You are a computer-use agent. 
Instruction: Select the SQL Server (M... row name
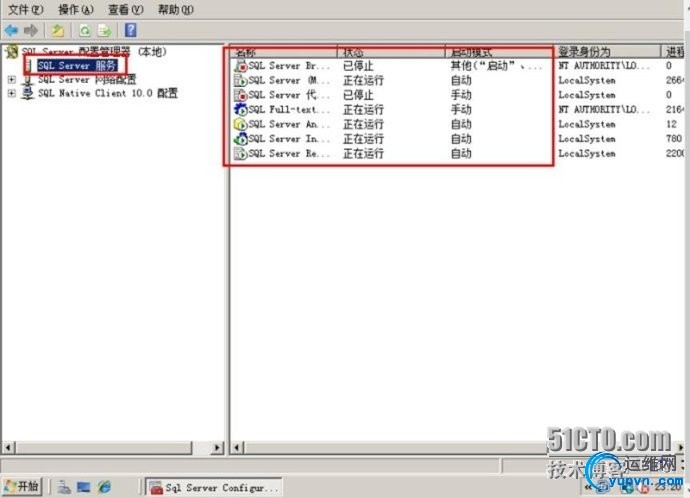pos(289,81)
